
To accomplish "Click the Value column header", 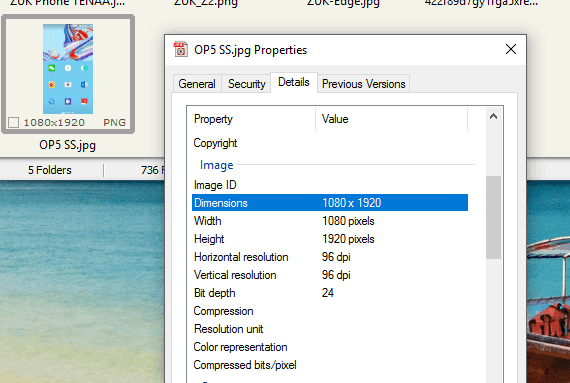I will 392,119.
